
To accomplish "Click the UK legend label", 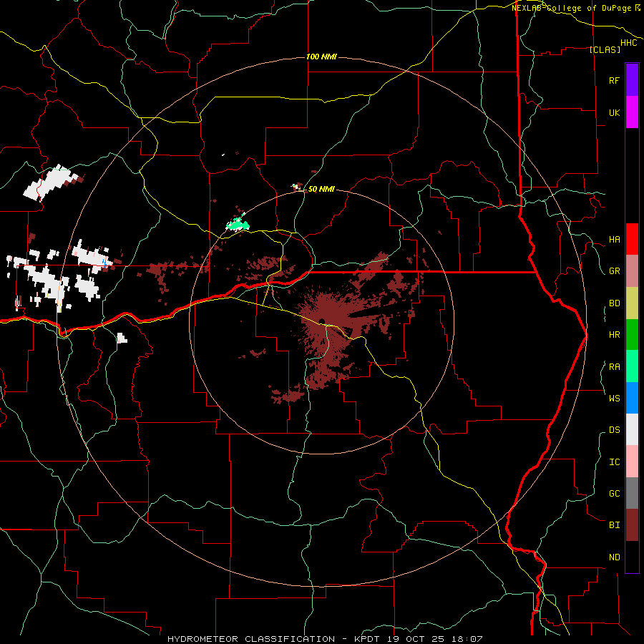I will (x=614, y=112).
